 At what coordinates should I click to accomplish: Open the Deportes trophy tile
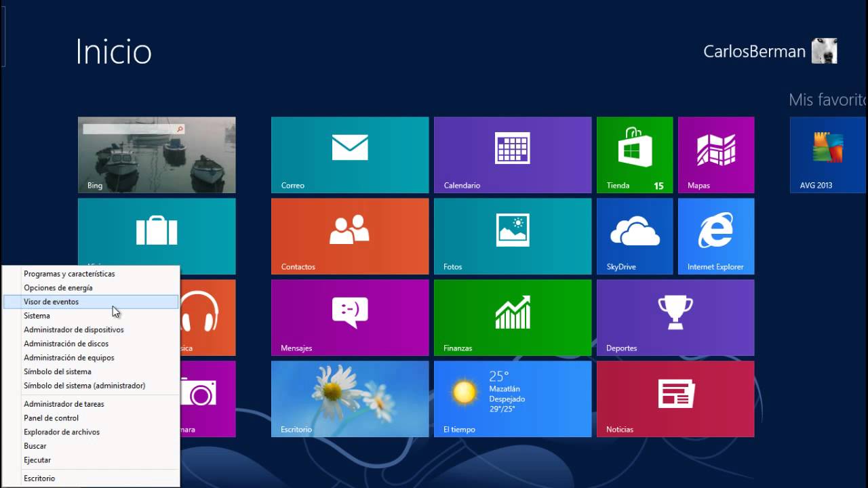[x=675, y=318]
